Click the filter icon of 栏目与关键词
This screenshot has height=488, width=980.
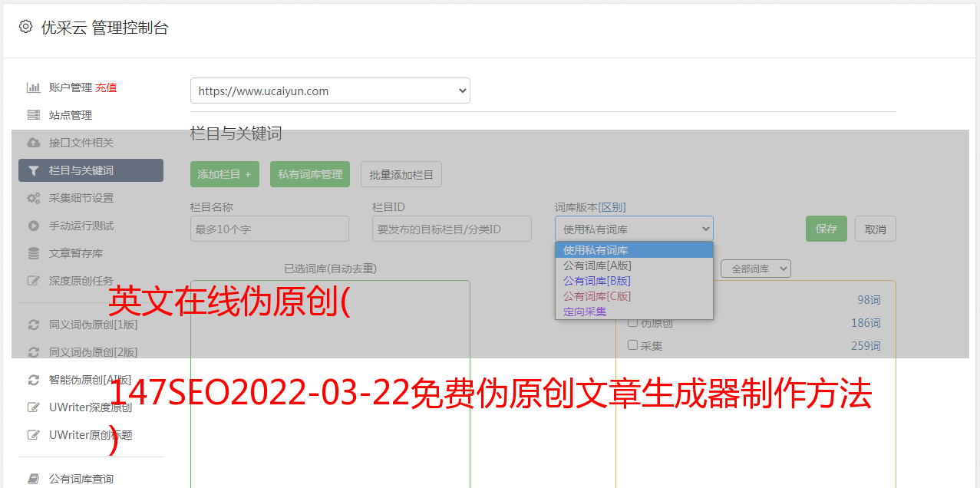point(33,170)
